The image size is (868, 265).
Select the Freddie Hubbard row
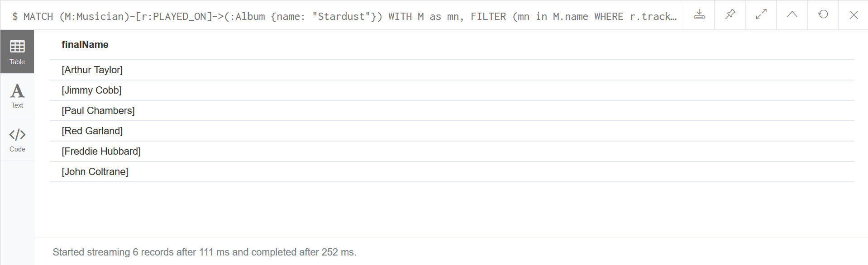click(x=101, y=151)
